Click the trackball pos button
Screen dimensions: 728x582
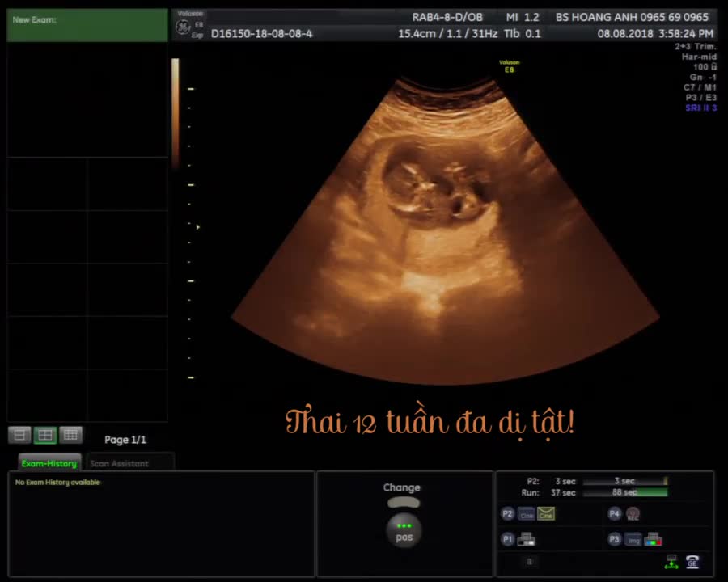(x=404, y=531)
